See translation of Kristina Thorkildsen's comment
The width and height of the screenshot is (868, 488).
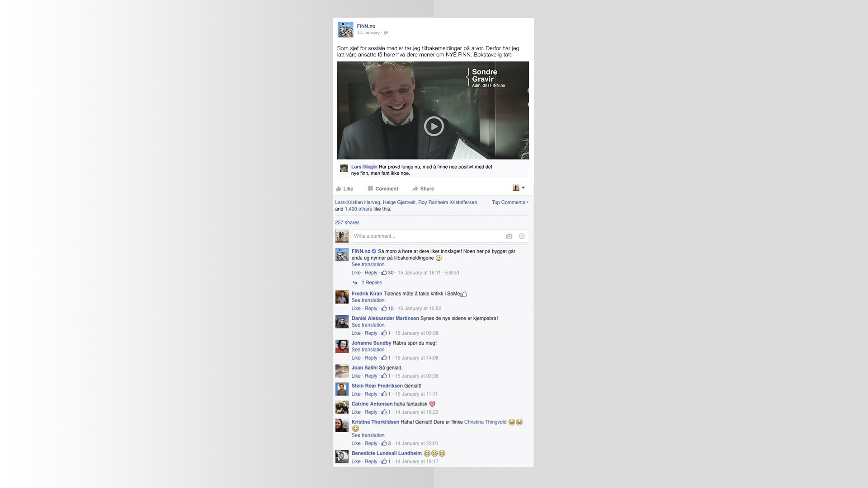368,436
